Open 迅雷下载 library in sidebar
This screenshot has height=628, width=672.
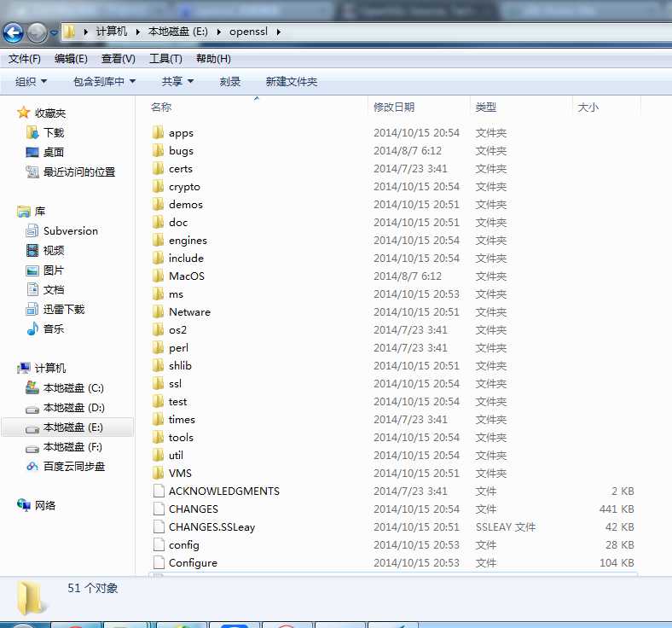click(55, 309)
